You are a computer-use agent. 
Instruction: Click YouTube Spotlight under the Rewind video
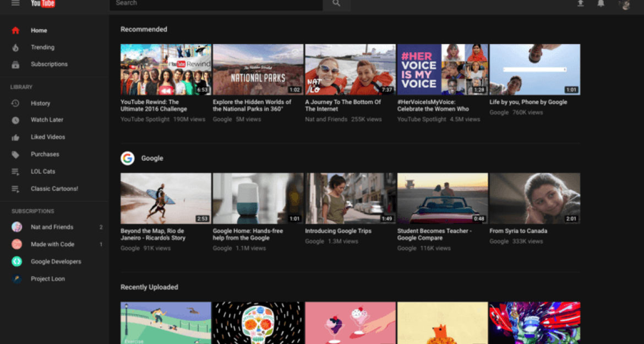point(145,119)
